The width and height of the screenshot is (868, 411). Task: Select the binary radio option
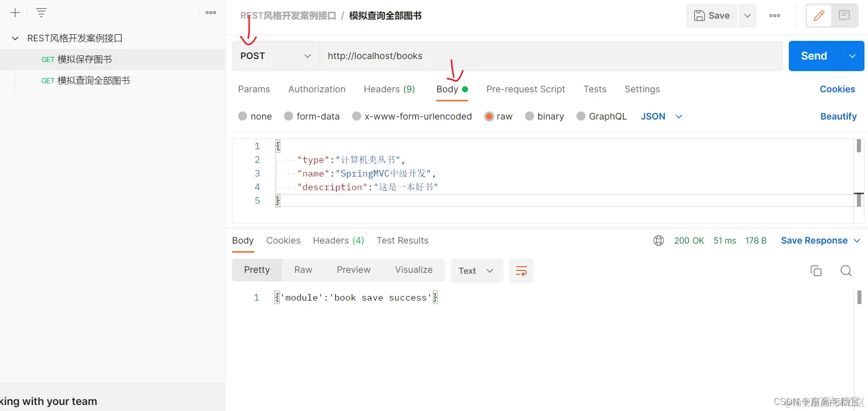[x=530, y=116]
